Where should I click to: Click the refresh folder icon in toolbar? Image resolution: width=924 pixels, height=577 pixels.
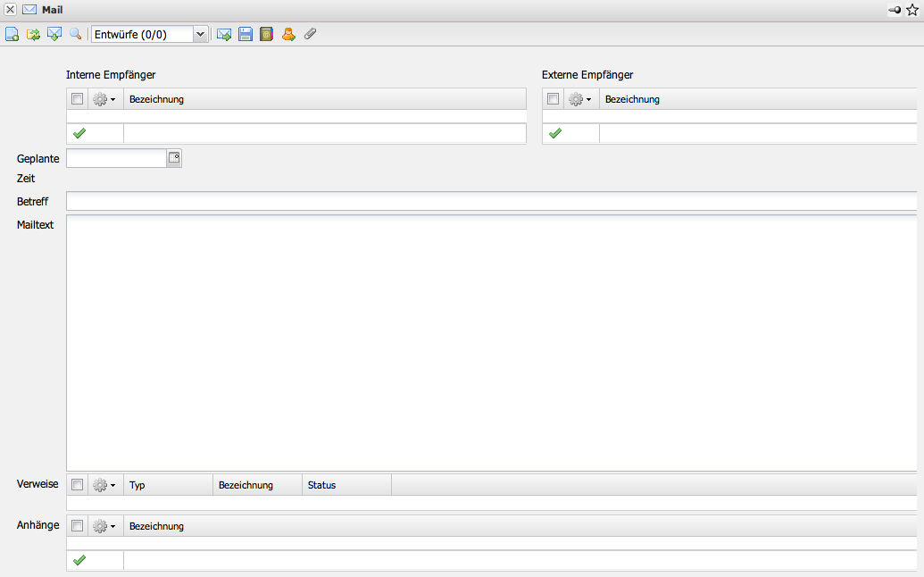pos(33,34)
